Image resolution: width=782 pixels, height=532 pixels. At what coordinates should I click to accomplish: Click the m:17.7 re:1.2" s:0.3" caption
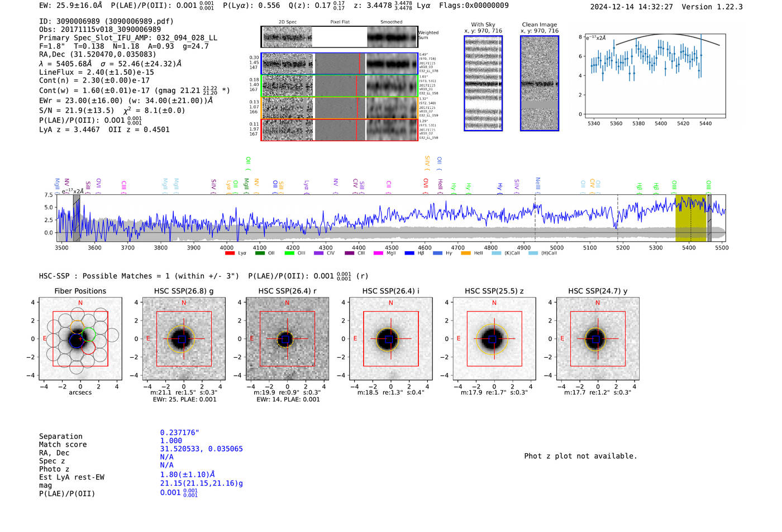tap(598, 392)
